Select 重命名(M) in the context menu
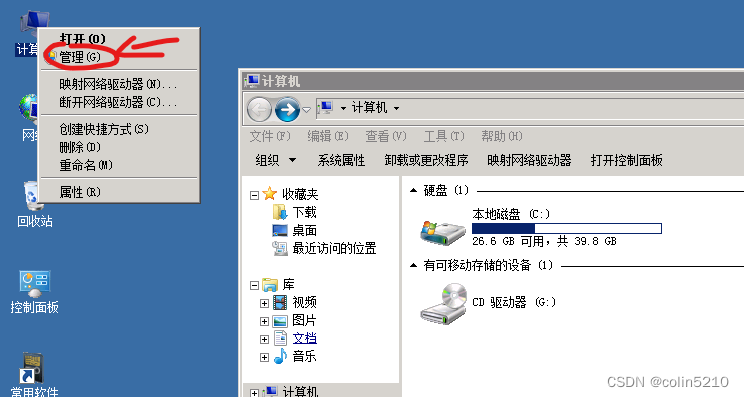The height and width of the screenshot is (397, 744). (x=119, y=166)
